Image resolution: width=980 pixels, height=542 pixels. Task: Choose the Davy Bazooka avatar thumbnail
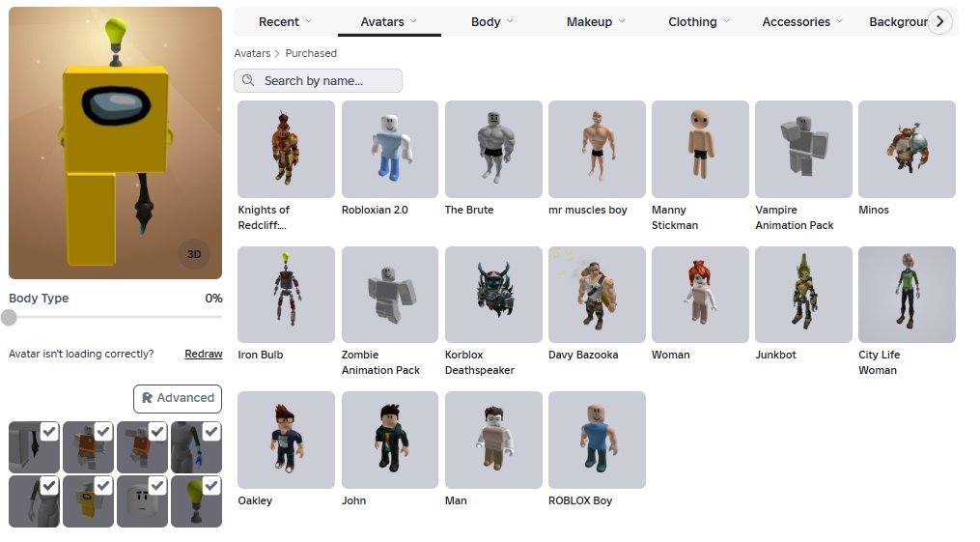coord(597,295)
